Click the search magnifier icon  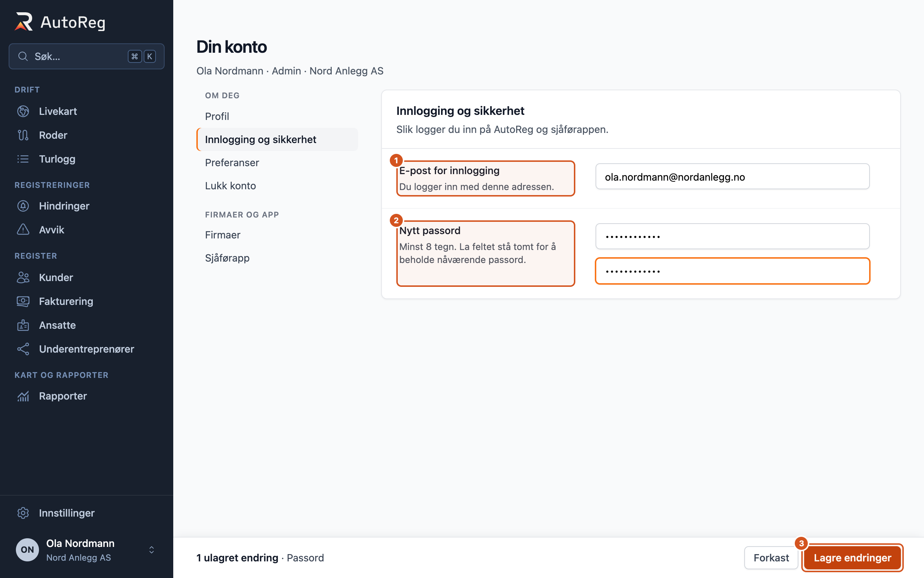click(x=23, y=56)
